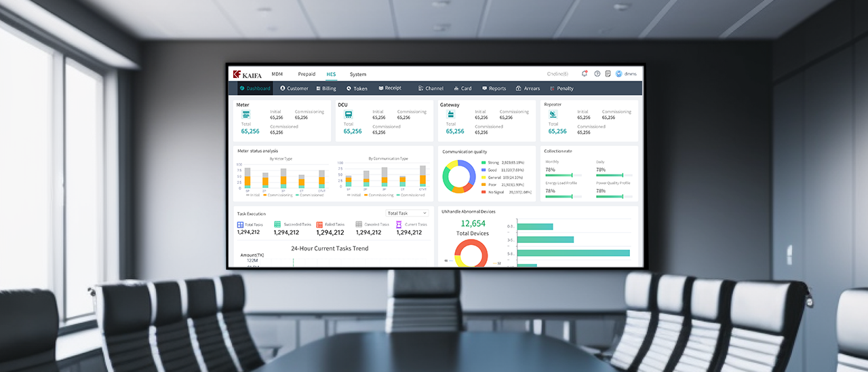This screenshot has width=868, height=372.
Task: Click the Monthly collection rate progress bar
Action: tap(559, 175)
